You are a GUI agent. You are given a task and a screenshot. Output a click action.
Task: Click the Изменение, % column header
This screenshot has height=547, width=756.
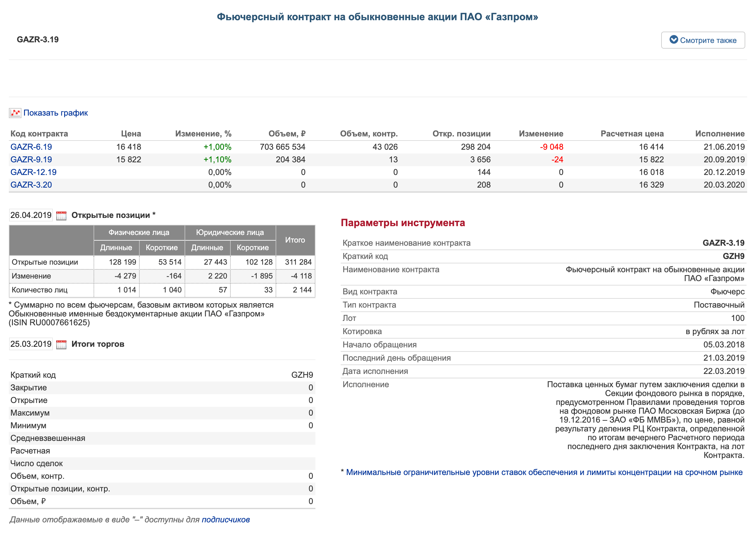(x=203, y=134)
